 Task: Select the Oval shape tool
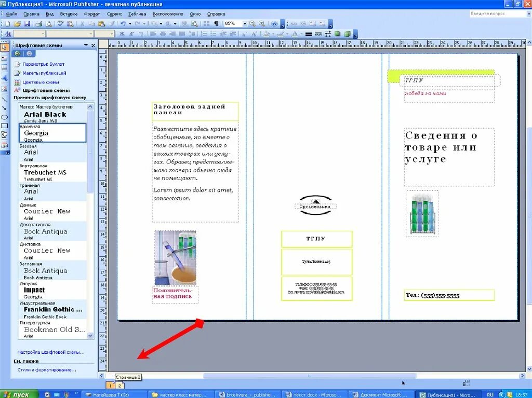(4, 117)
